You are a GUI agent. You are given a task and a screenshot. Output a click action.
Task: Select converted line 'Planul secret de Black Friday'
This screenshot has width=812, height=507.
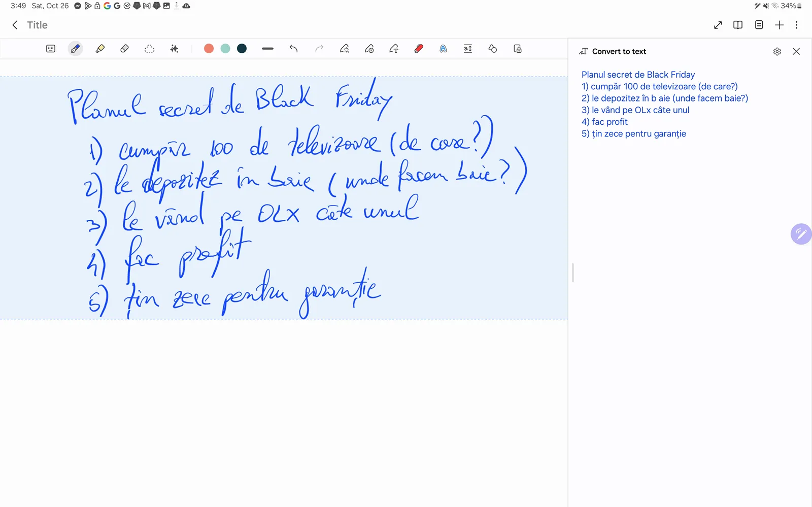(x=638, y=75)
